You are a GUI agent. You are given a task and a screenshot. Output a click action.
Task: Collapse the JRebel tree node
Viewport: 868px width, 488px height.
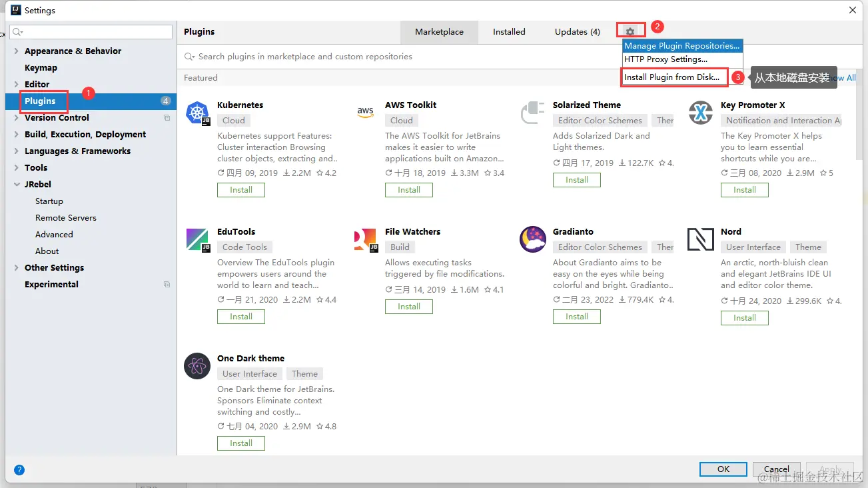[x=17, y=185]
